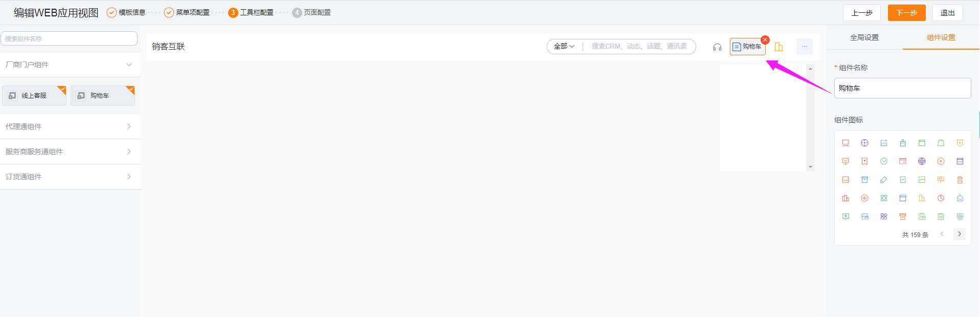Go to next page of component icons

tap(960, 234)
